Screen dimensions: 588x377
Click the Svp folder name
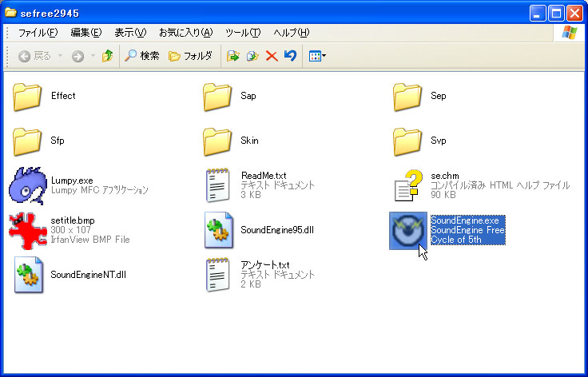click(439, 141)
